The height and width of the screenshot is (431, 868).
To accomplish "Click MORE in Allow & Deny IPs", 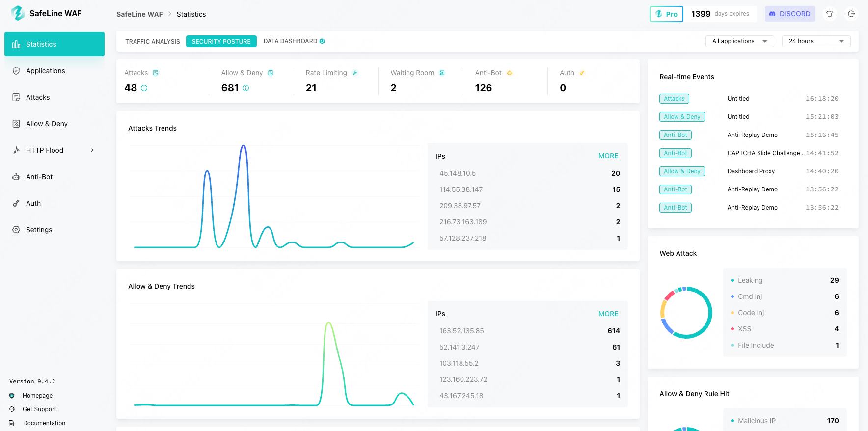I will click(608, 314).
